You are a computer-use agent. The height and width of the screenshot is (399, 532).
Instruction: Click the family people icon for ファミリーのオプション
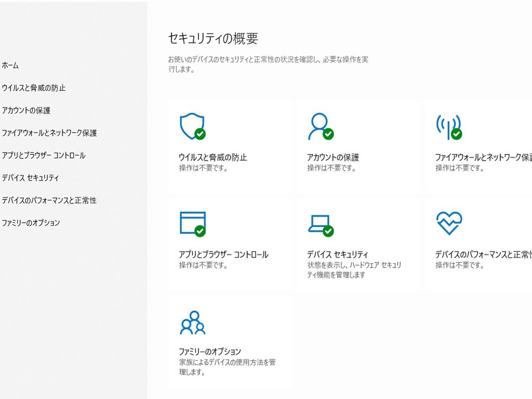coord(192,323)
